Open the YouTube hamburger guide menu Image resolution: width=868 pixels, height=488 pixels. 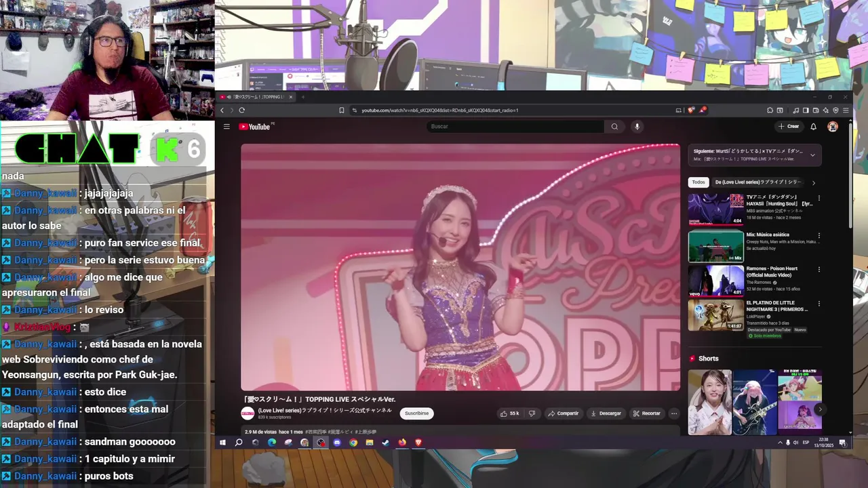point(226,127)
